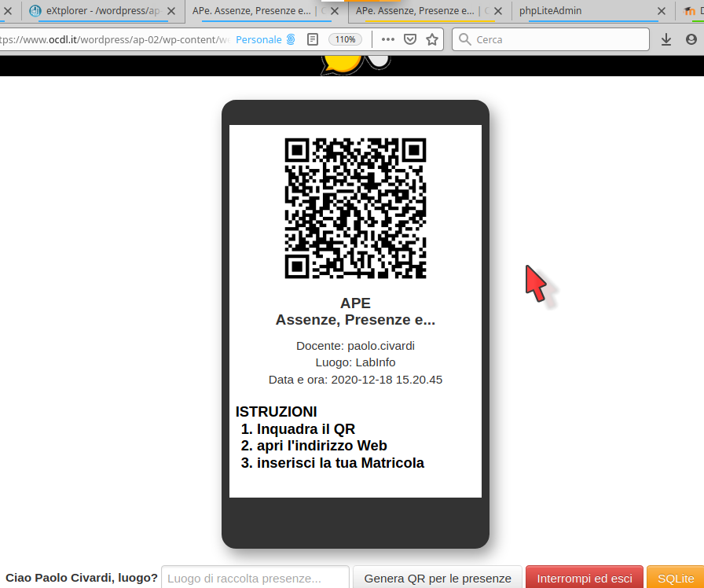
Task: Reset the 110% zoom level
Action: tap(345, 39)
